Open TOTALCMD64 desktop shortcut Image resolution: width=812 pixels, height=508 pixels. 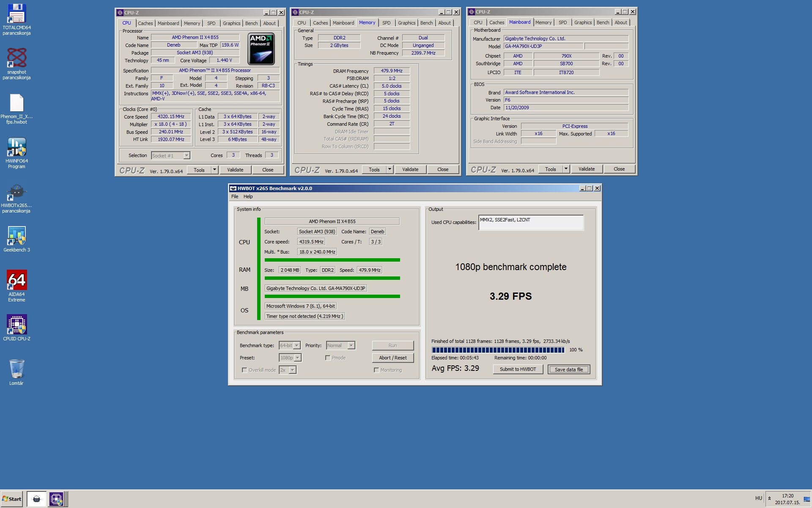click(16, 19)
